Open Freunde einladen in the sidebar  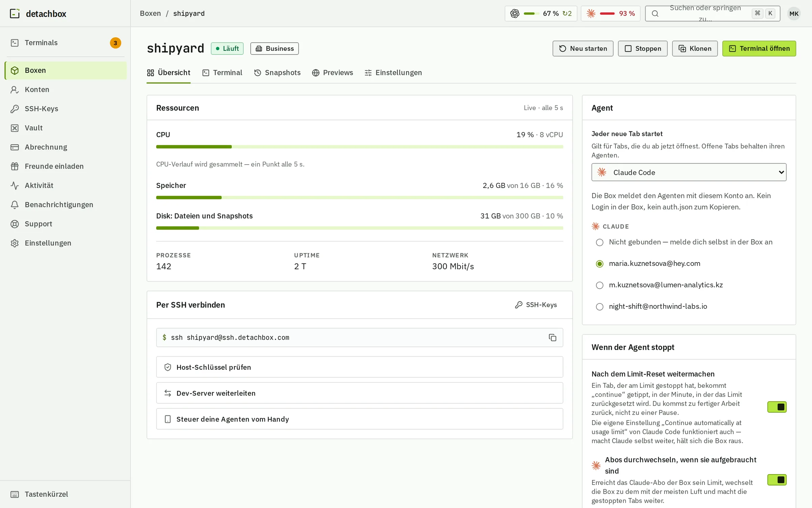(66, 166)
